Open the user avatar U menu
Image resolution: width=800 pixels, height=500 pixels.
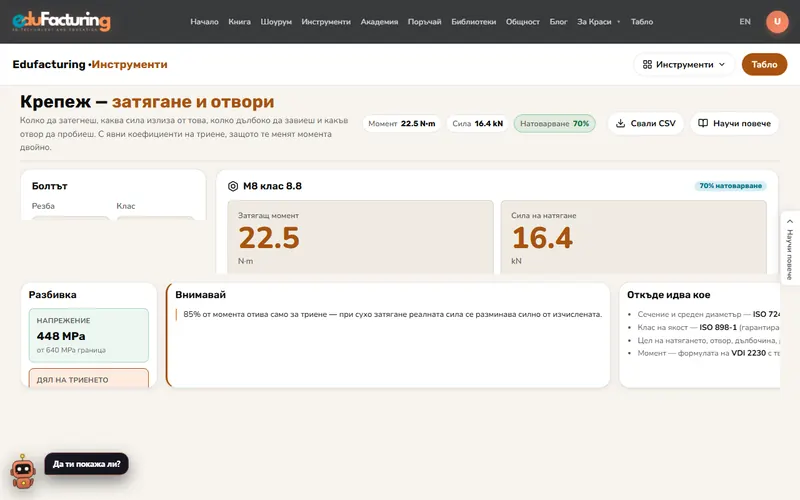click(777, 21)
